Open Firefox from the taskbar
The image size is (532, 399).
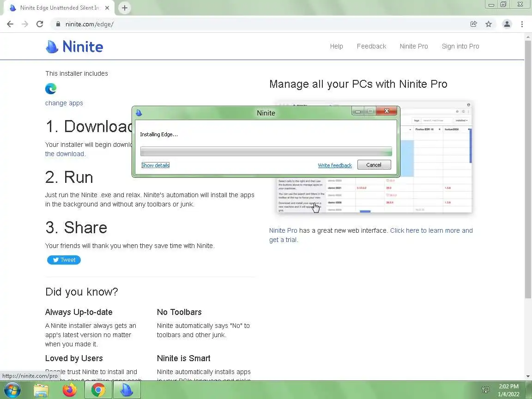tap(70, 390)
